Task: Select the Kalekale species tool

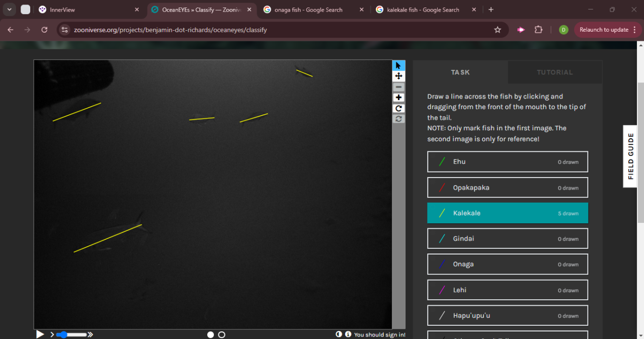Action: click(508, 213)
